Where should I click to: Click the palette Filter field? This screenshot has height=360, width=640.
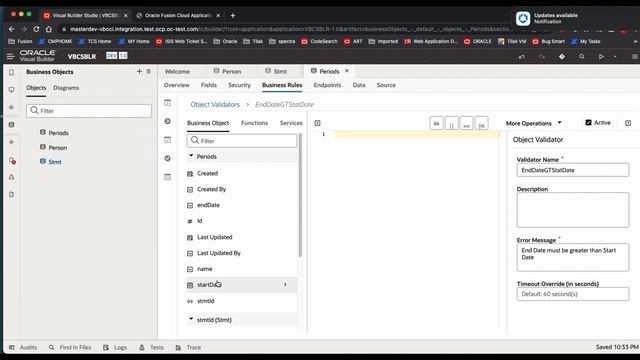pos(242,140)
